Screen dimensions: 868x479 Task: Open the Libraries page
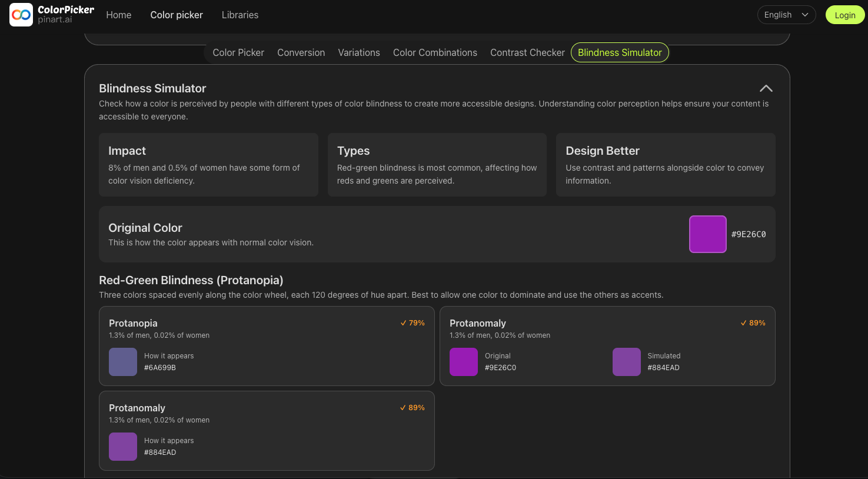tap(240, 15)
